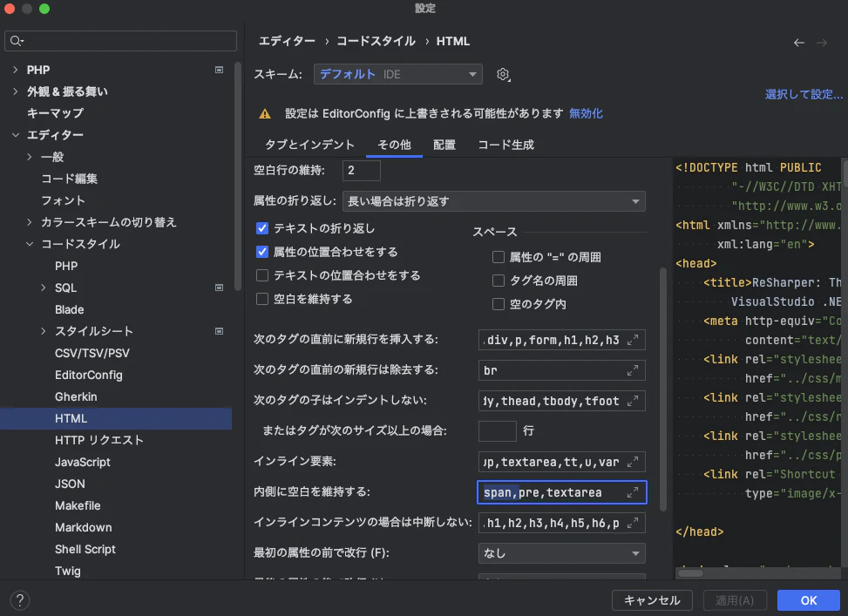The height and width of the screenshot is (616, 848).
Task: Switch to タブとインデント tab
Action: [310, 145]
